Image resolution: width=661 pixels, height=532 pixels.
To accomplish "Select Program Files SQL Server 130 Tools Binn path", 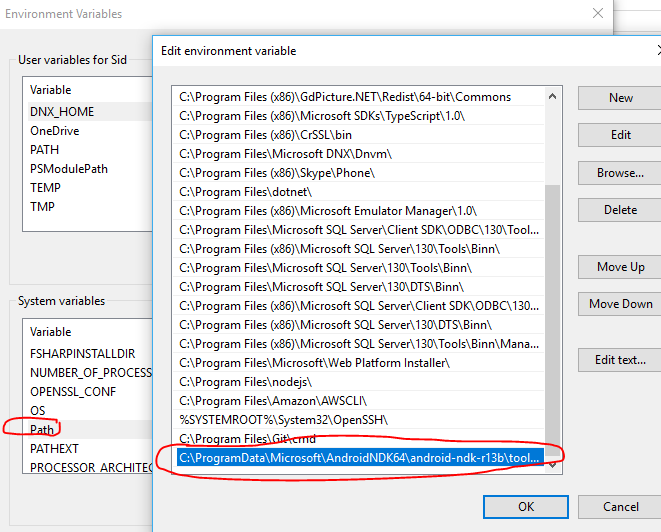I will (358, 268).
